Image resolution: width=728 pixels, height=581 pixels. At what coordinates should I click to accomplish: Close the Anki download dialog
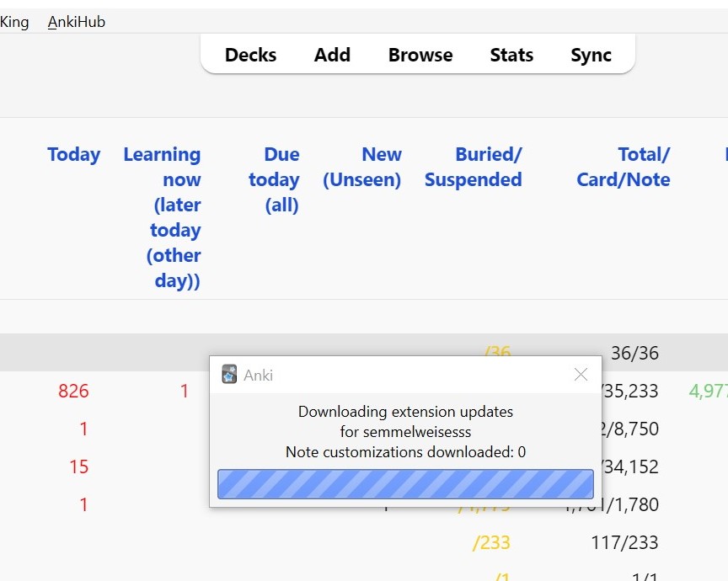click(581, 375)
